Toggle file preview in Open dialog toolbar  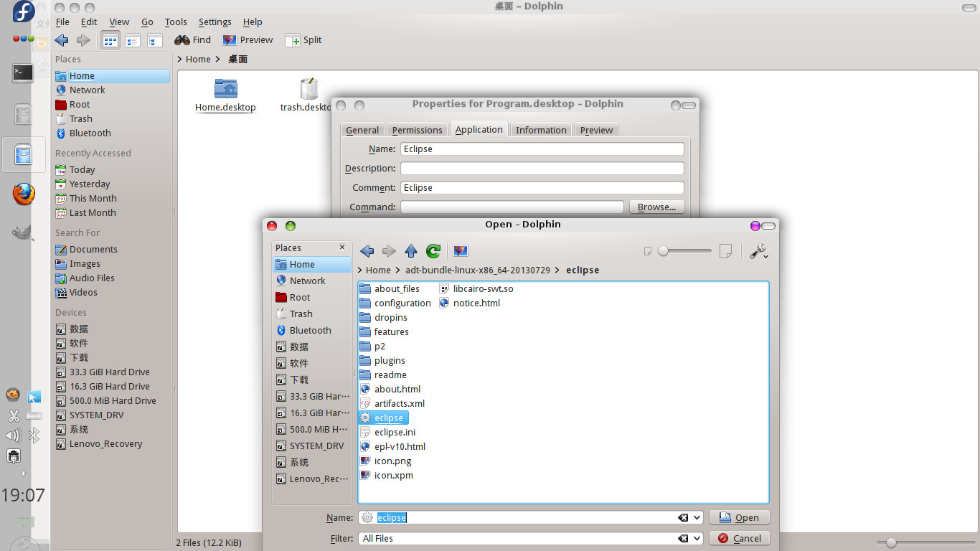point(461,250)
